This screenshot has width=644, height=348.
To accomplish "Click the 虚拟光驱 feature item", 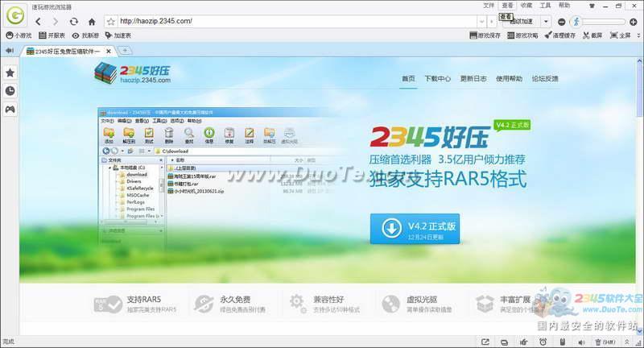I will tap(417, 304).
